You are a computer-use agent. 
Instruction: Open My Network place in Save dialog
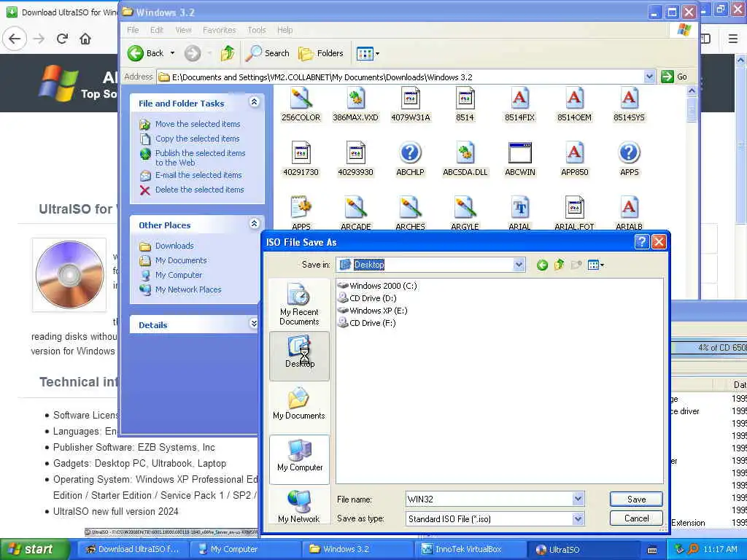[x=299, y=507]
